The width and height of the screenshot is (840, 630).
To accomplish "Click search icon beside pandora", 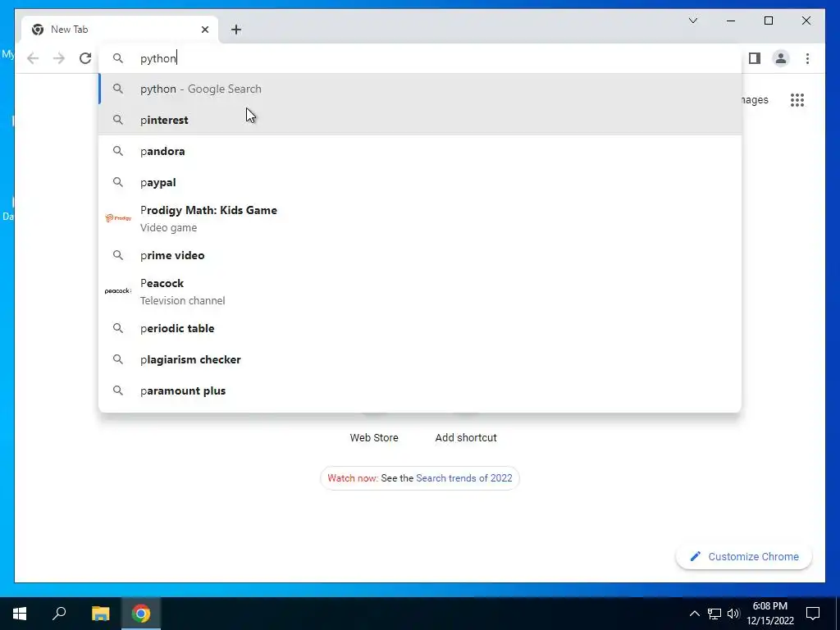I will 118,151.
